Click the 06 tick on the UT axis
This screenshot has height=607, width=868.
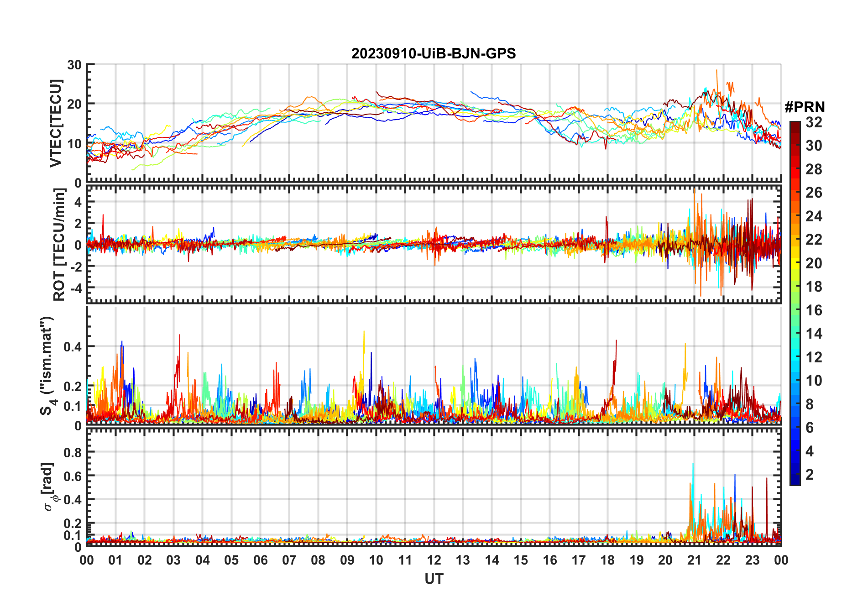click(260, 560)
